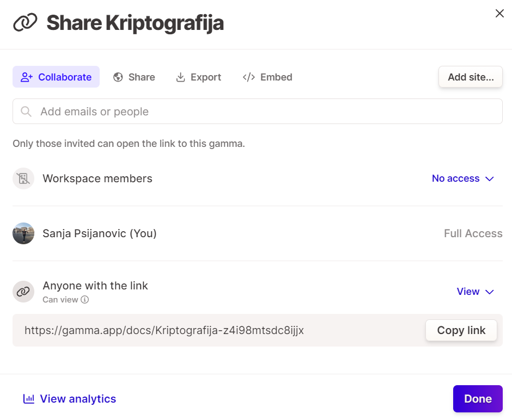Click the Workspace members building icon

[x=23, y=178]
